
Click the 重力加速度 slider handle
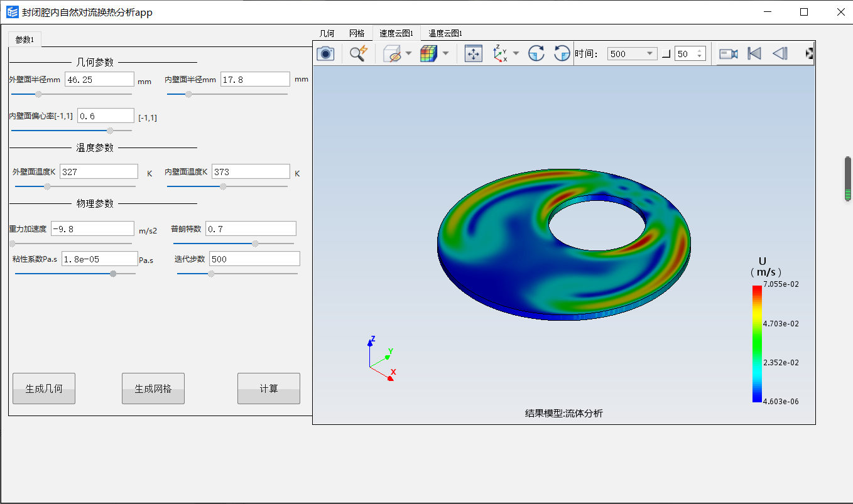coord(13,244)
